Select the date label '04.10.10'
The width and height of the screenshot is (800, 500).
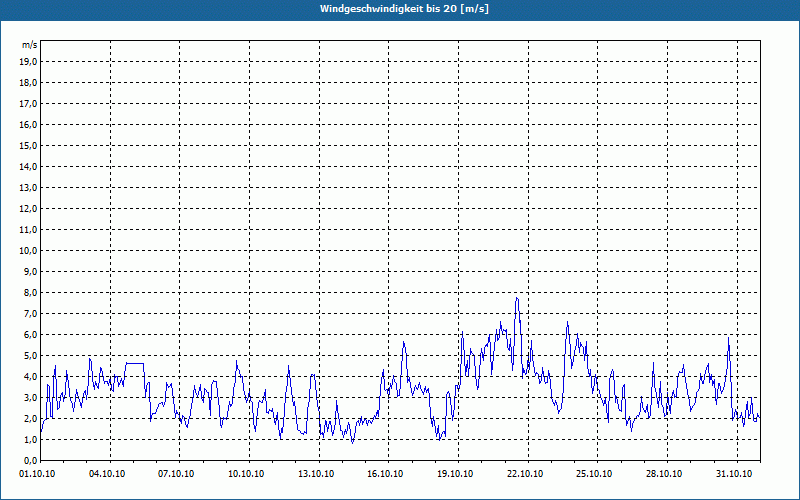107,474
